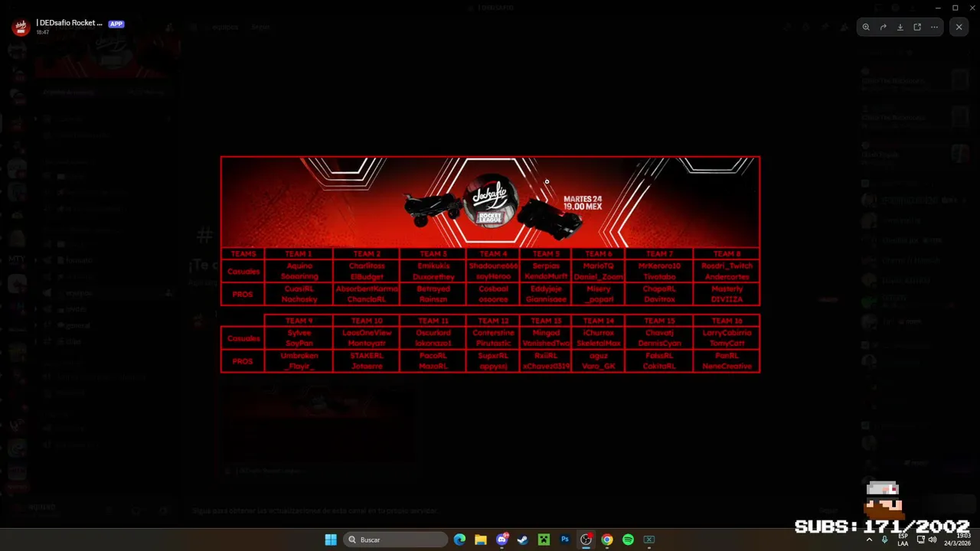The width and height of the screenshot is (980, 551).
Task: Click the microphone tray icon
Action: 885,540
